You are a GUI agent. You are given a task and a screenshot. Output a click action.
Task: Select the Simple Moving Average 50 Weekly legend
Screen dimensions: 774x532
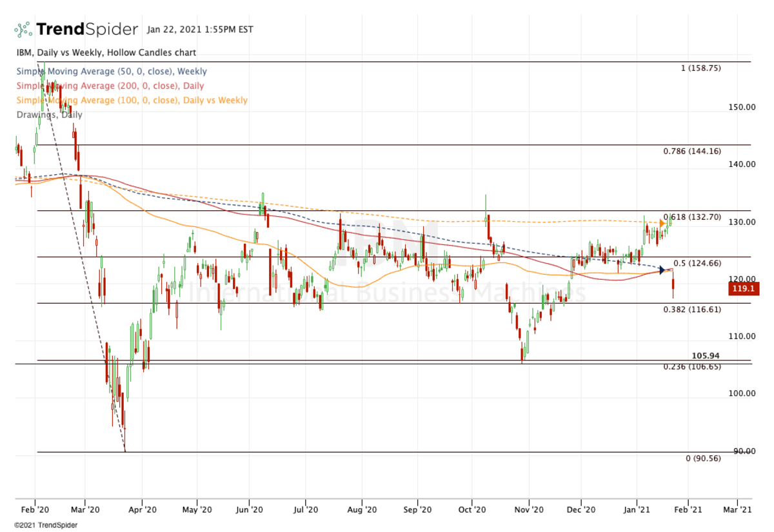point(111,72)
